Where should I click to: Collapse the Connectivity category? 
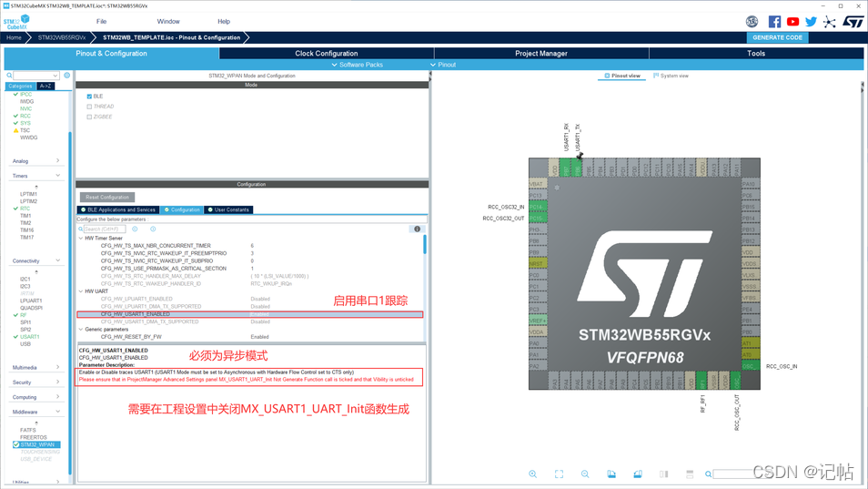click(x=57, y=260)
